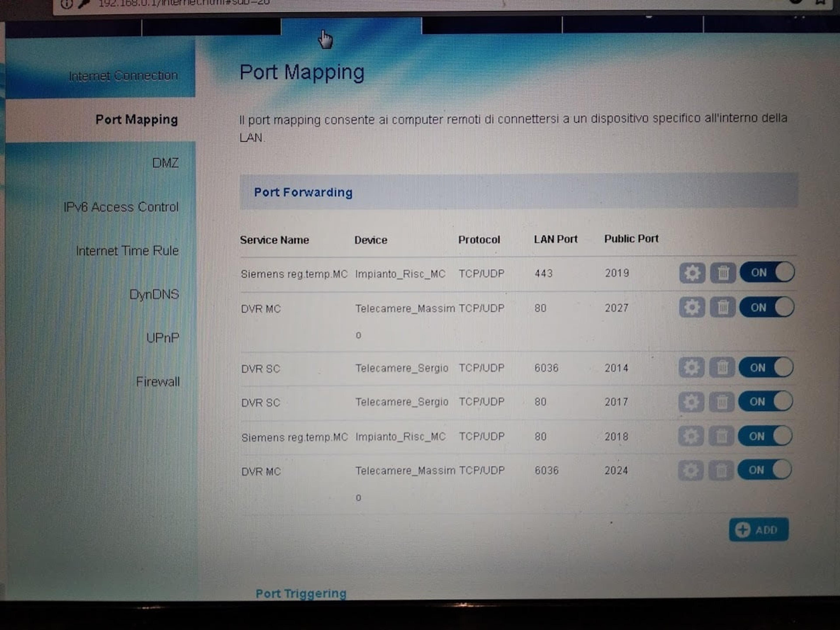Screen dimensions: 840x630
Task: Disable the port 2014 forwarding switch
Action: [766, 367]
